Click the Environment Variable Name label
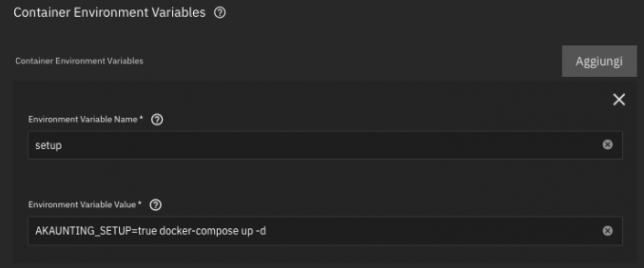The image size is (644, 268). point(86,119)
